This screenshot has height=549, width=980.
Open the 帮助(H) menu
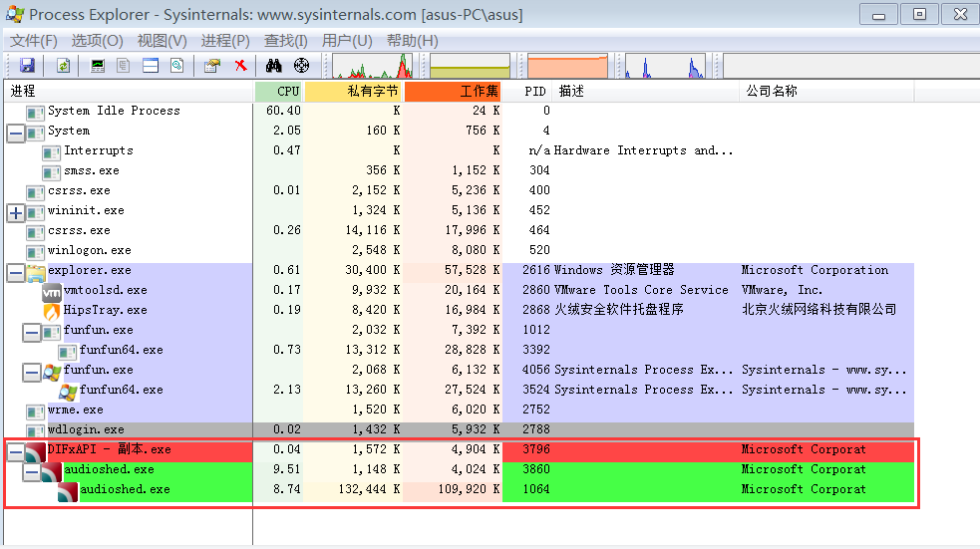point(412,41)
